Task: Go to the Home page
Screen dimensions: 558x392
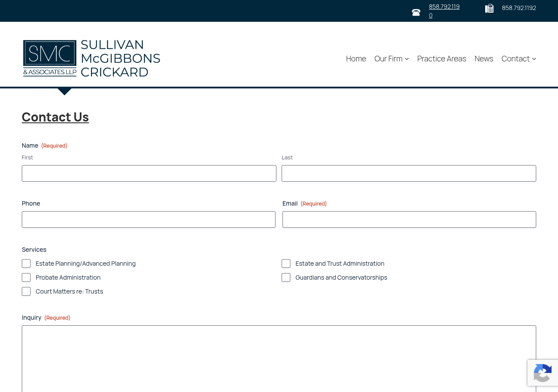Action: click(x=356, y=58)
